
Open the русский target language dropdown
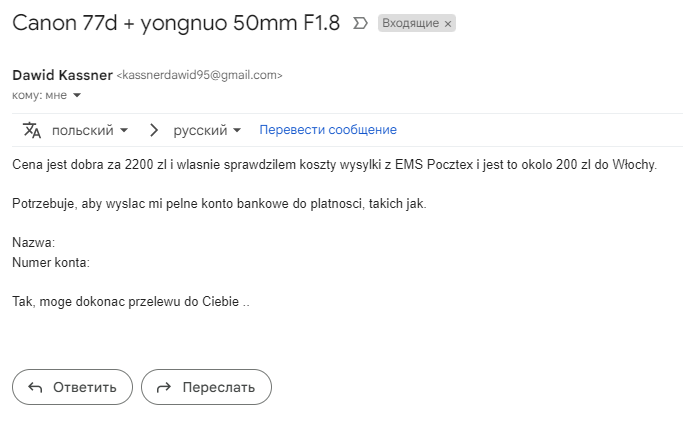(x=207, y=130)
